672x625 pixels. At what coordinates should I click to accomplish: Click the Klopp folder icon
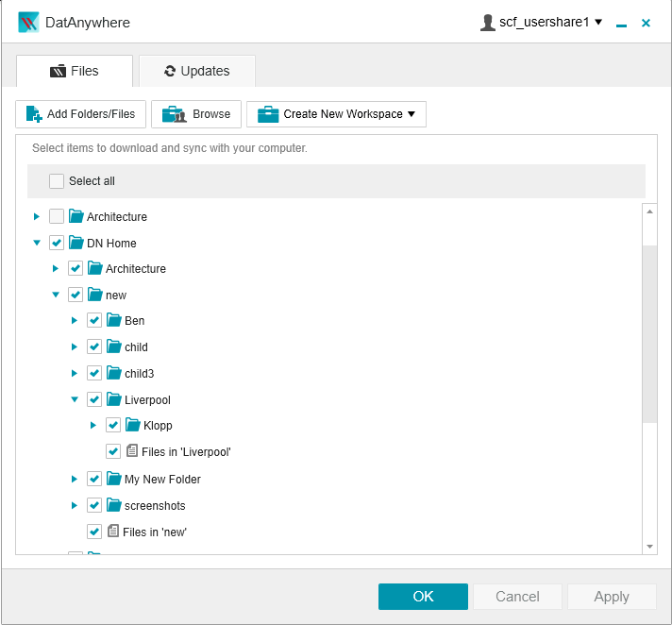pyautogui.click(x=133, y=425)
